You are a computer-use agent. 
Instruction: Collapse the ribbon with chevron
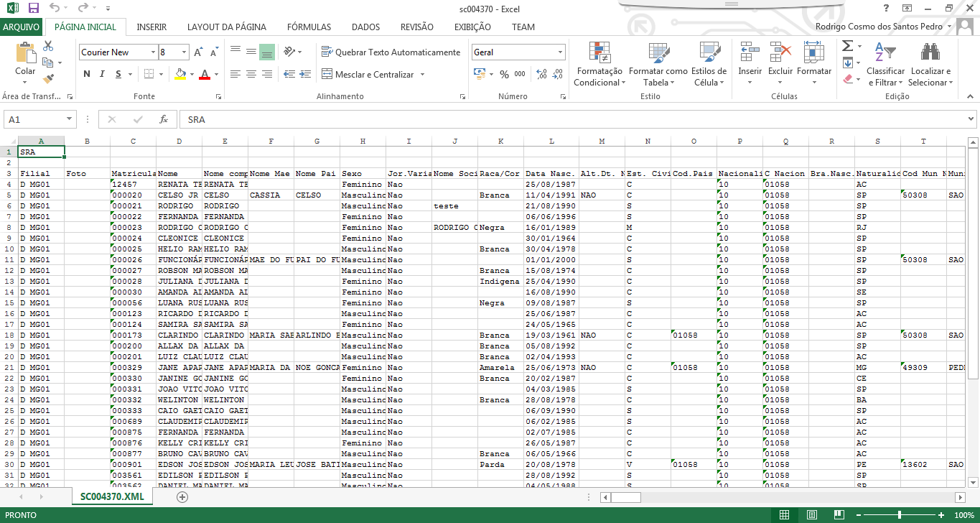969,96
